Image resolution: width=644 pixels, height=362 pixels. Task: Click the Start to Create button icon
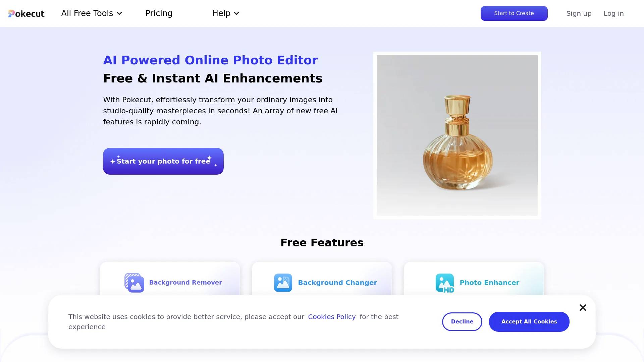[x=514, y=13]
